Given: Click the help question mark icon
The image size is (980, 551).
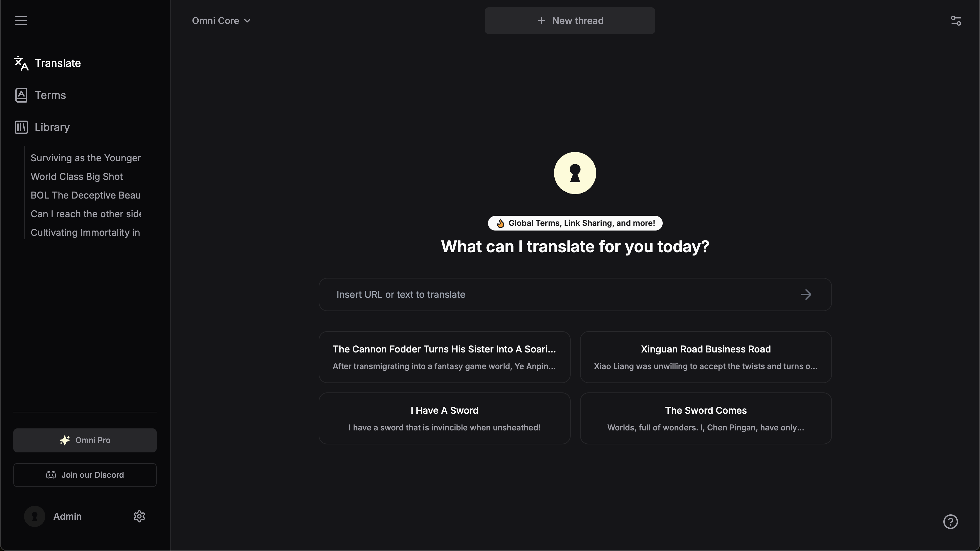Looking at the screenshot, I should pyautogui.click(x=950, y=522).
